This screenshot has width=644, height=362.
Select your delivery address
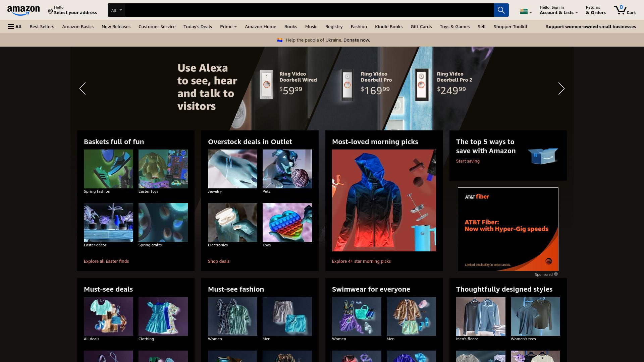pos(72,10)
